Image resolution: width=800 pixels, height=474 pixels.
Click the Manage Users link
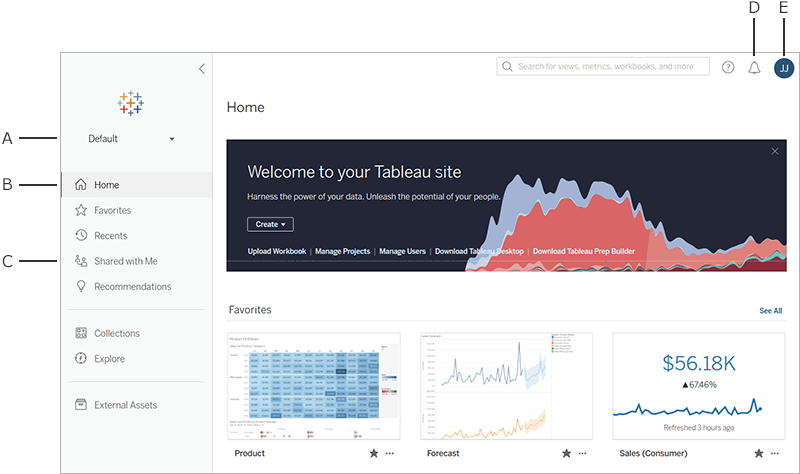click(402, 251)
